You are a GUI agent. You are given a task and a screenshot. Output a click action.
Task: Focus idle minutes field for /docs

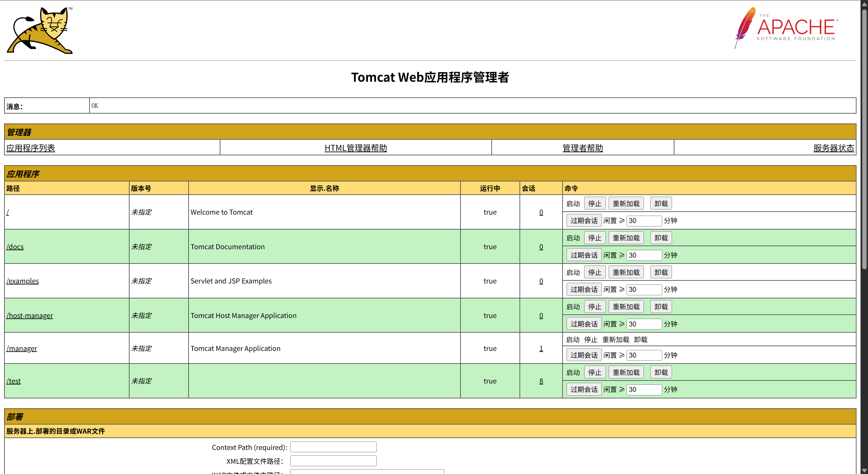coord(644,255)
